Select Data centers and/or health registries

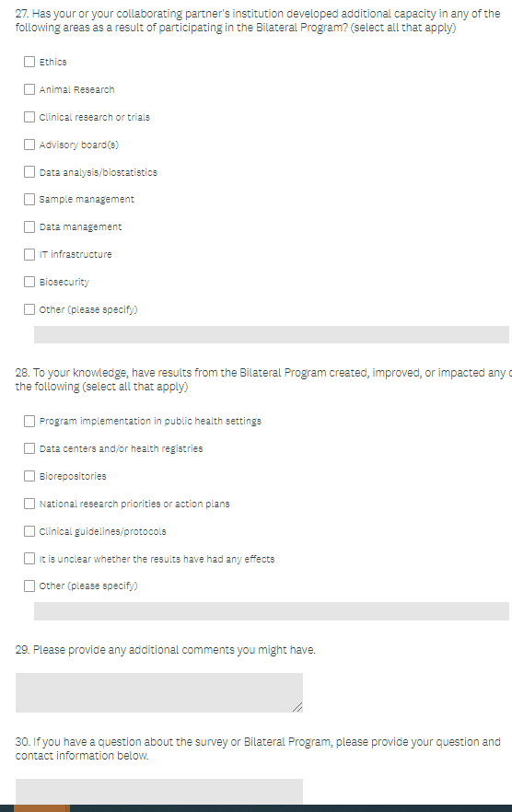pos(29,448)
